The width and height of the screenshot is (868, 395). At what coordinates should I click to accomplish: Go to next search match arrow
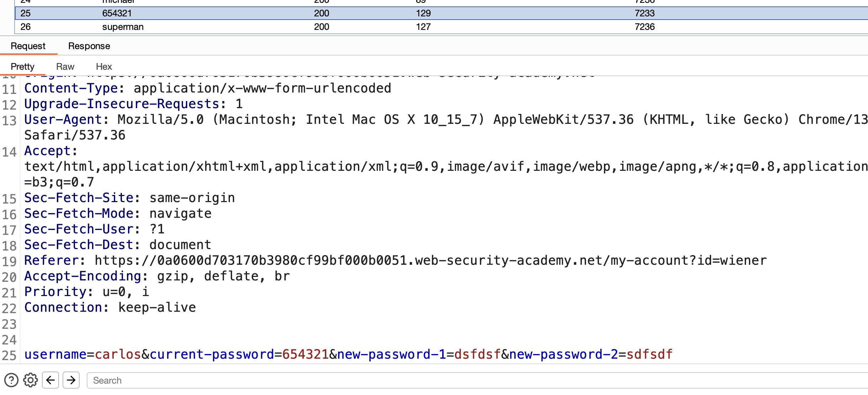tap(71, 380)
